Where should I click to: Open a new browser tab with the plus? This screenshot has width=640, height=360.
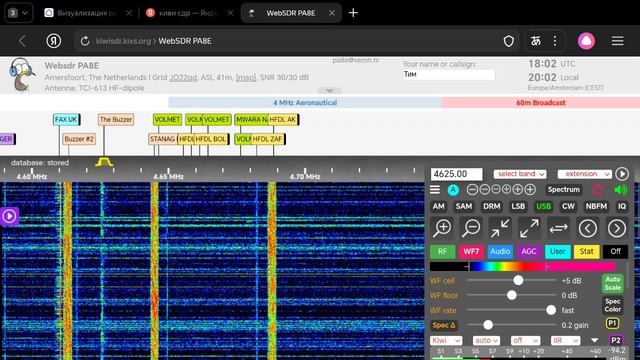(x=353, y=13)
